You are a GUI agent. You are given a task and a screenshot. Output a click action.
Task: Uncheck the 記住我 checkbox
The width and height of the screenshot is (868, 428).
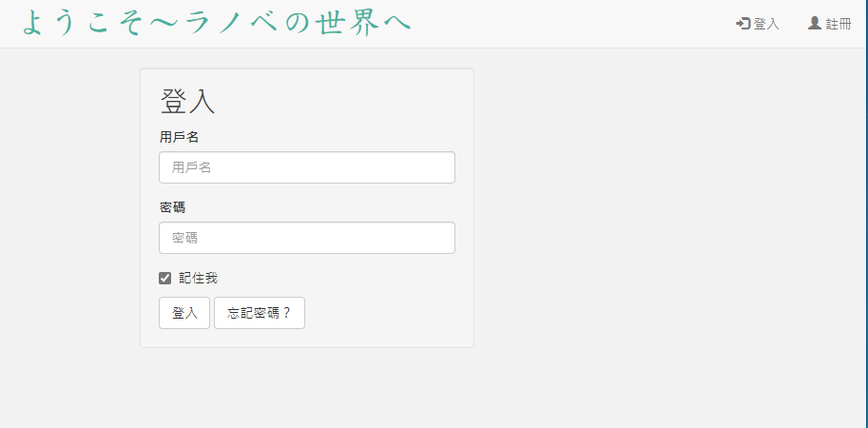click(x=165, y=278)
